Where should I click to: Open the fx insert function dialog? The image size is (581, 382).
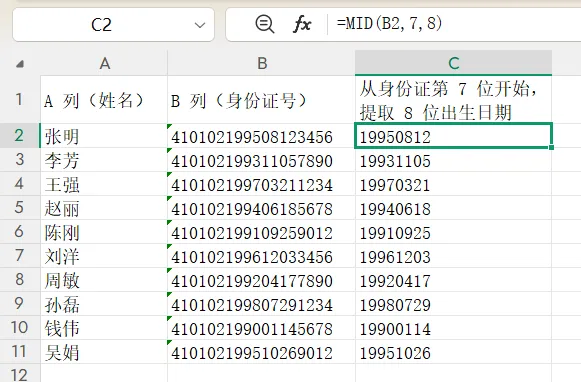(302, 24)
